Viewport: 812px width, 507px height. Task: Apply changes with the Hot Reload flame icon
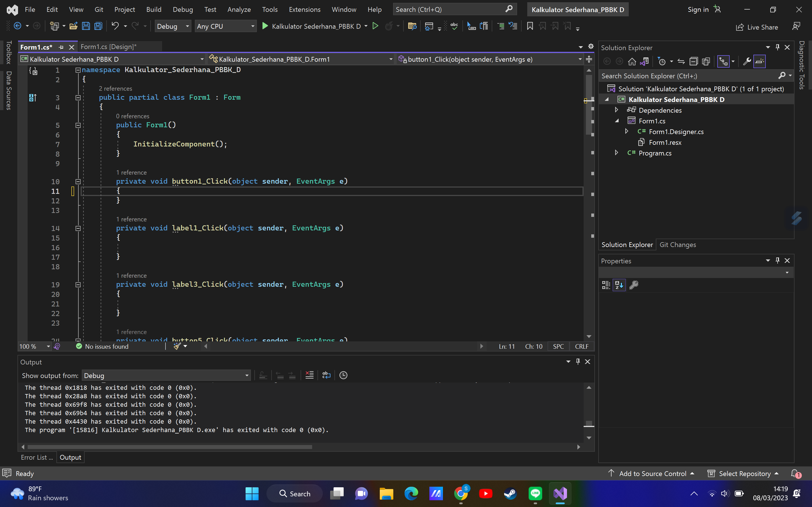pyautogui.click(x=389, y=26)
